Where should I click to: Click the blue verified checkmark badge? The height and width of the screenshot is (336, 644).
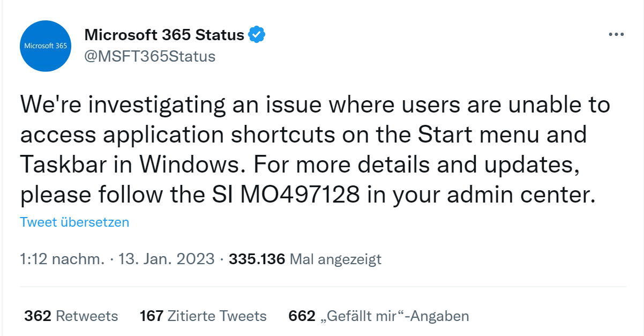coord(257,35)
